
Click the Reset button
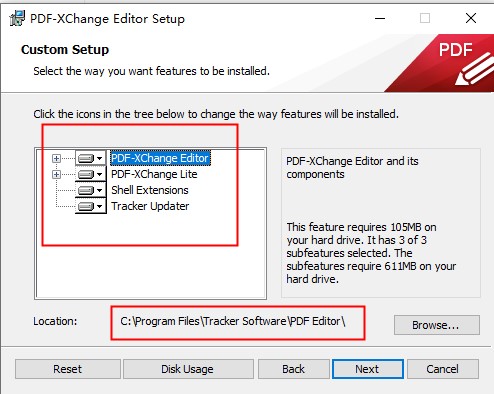68,369
